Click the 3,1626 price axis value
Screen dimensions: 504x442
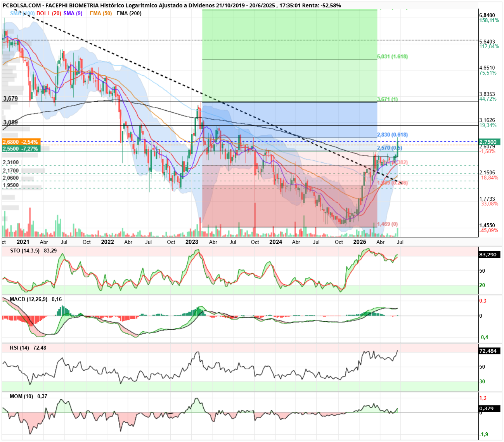click(x=487, y=120)
